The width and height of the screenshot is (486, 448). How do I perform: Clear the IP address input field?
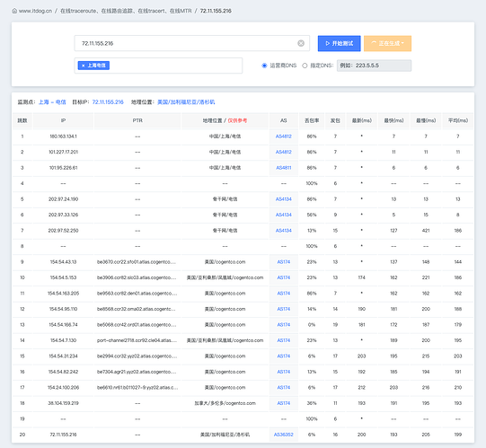[x=301, y=43]
